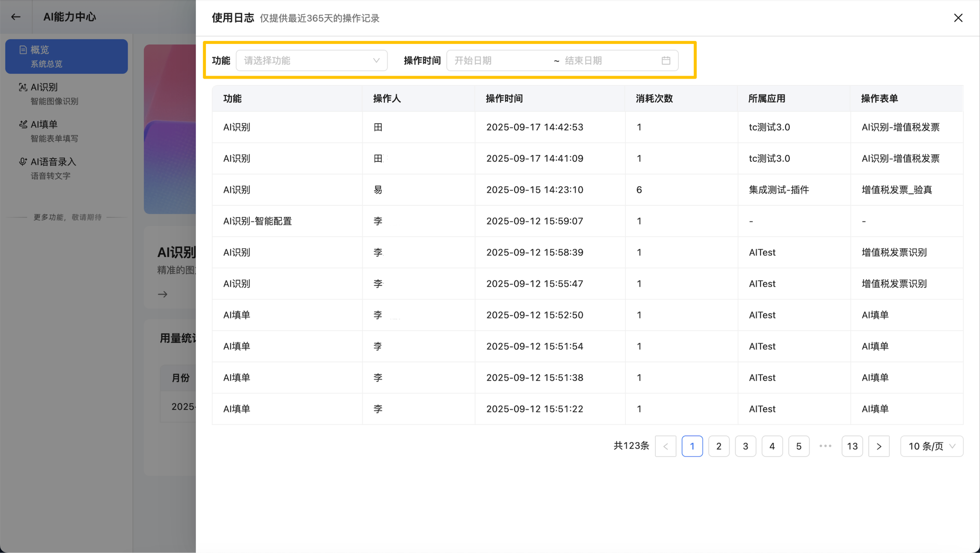Open the AI语音录入 microphone item
This screenshot has width=980, height=553.
tap(23, 162)
